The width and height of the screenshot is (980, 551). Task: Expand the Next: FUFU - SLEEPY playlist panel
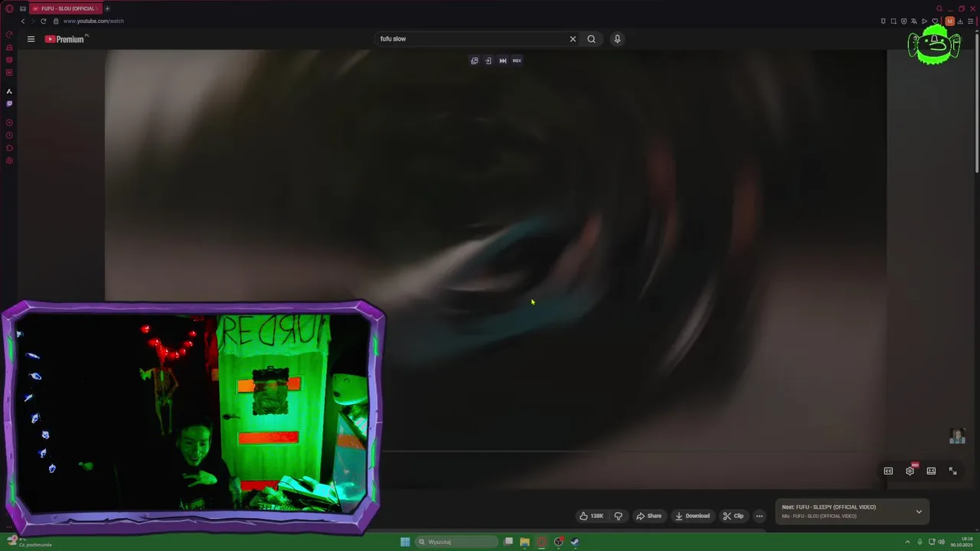919,511
